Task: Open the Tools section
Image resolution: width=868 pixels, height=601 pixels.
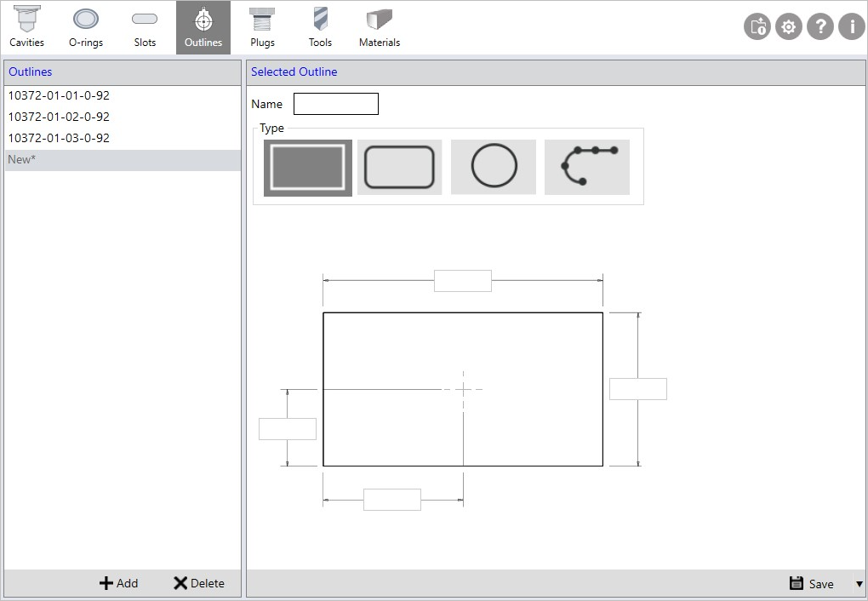Action: pos(320,27)
